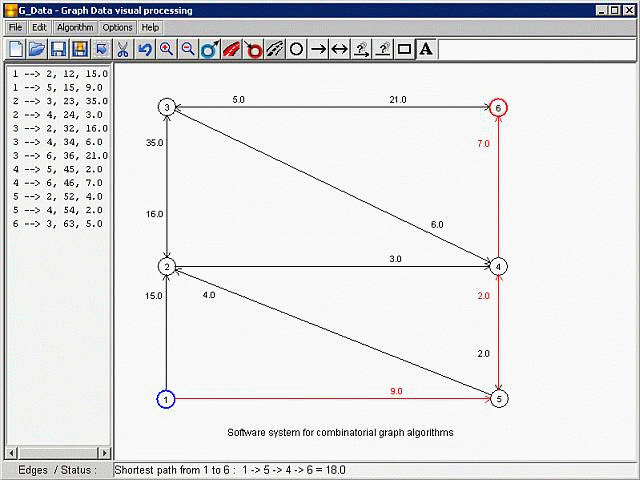This screenshot has height=480, width=640.
Task: Click the question mark with arrow icon
Action: (x=361, y=49)
